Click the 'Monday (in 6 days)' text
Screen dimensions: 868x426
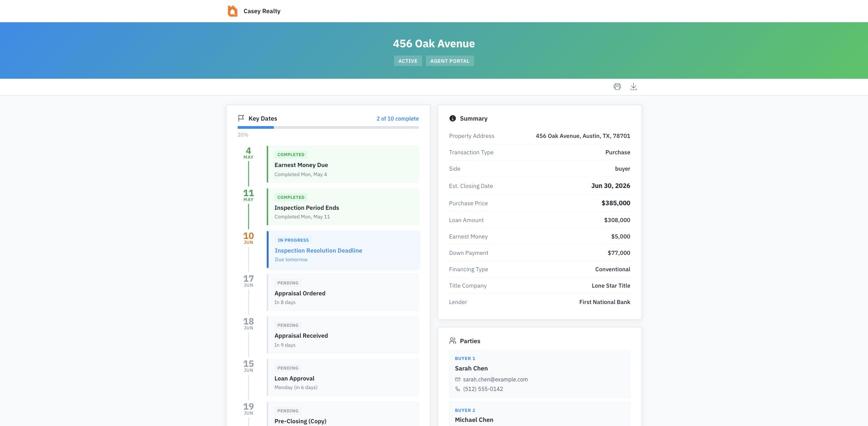coord(296,387)
